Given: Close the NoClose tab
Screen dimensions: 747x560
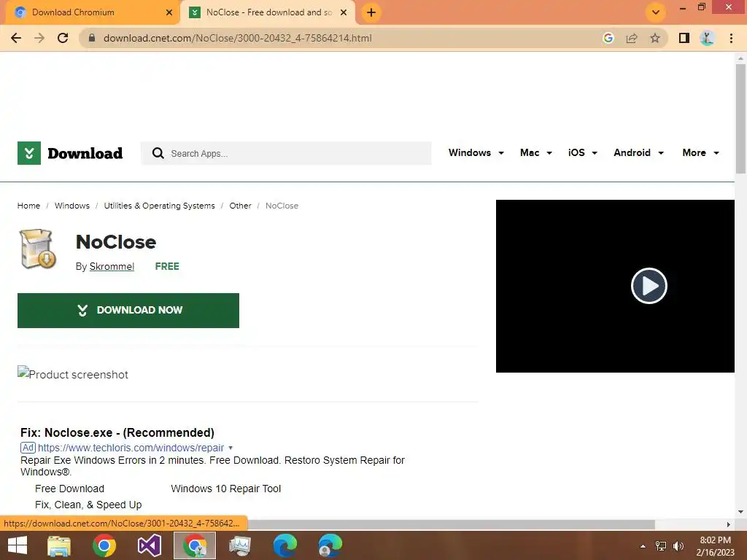Looking at the screenshot, I should pos(344,12).
